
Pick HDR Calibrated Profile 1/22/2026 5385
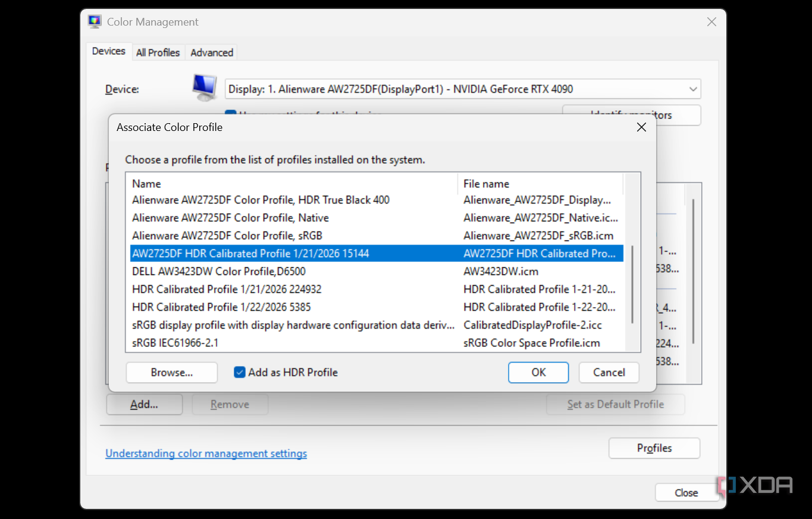click(377, 307)
